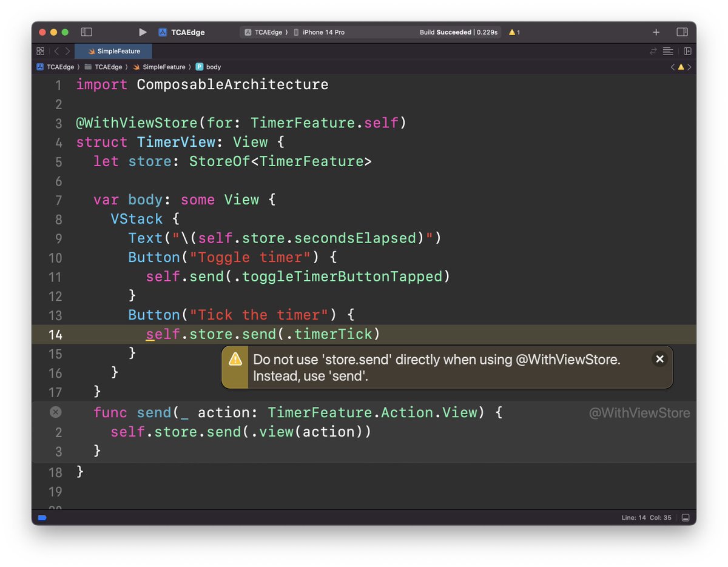Click the warning icon in the popup
Screen dimensions: 728x567
(235, 359)
